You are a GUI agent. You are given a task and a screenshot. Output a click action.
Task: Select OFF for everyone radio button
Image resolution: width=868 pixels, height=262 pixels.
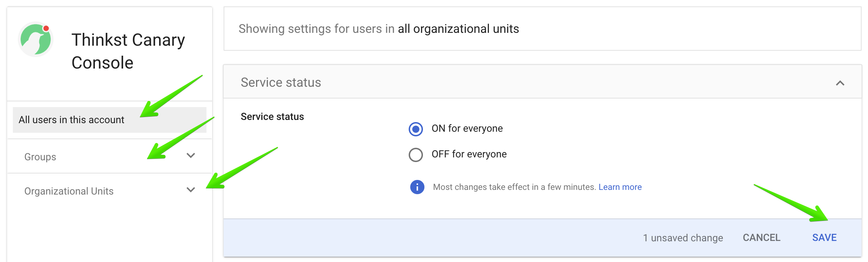pyautogui.click(x=416, y=155)
